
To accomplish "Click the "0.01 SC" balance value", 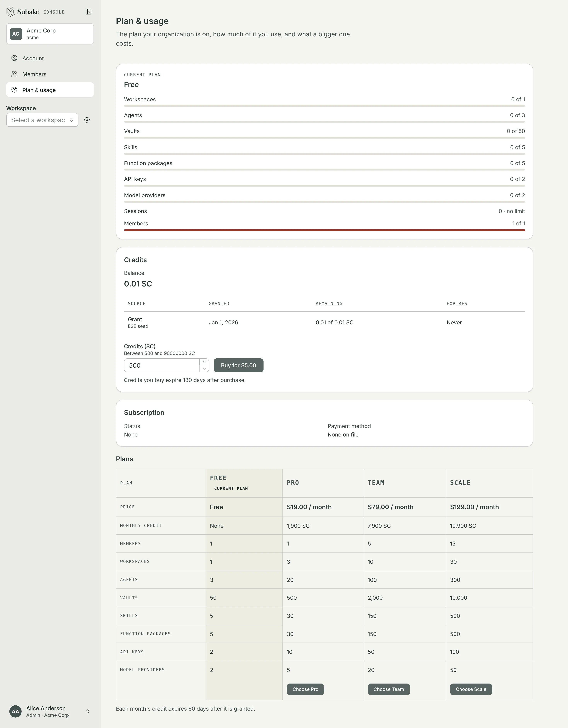I will coord(138,284).
